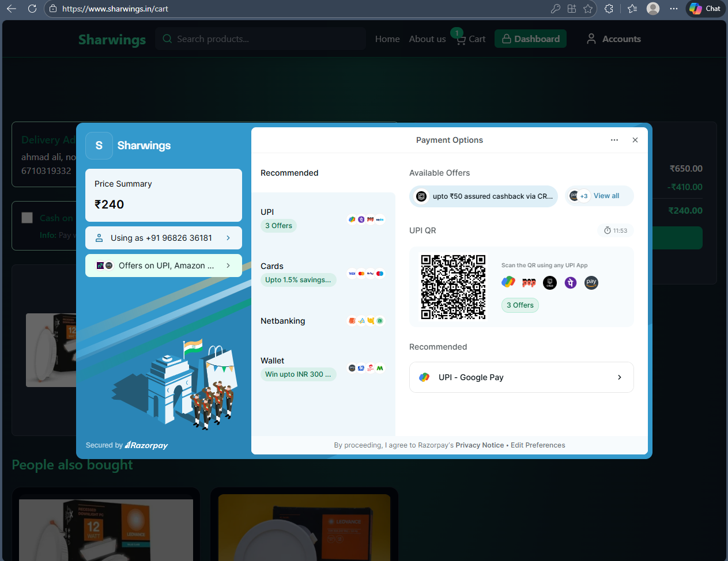Open ₹50 assured cashback offer chip

pyautogui.click(x=484, y=196)
